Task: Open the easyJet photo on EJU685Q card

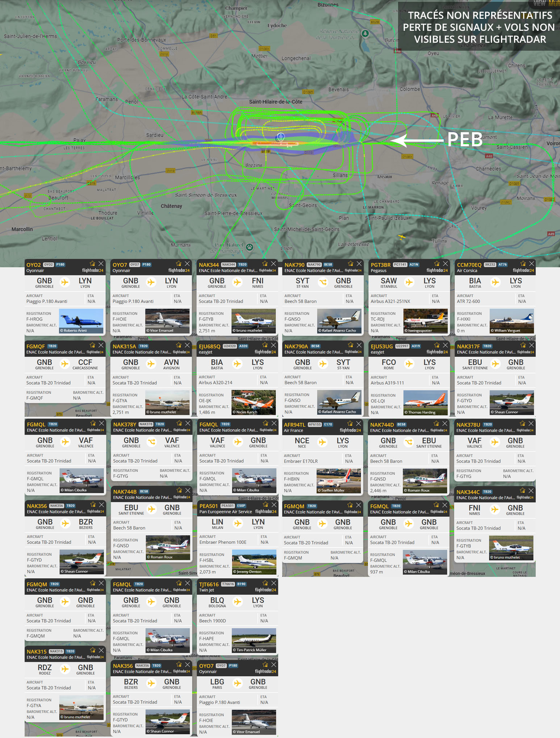Action: pos(254,402)
